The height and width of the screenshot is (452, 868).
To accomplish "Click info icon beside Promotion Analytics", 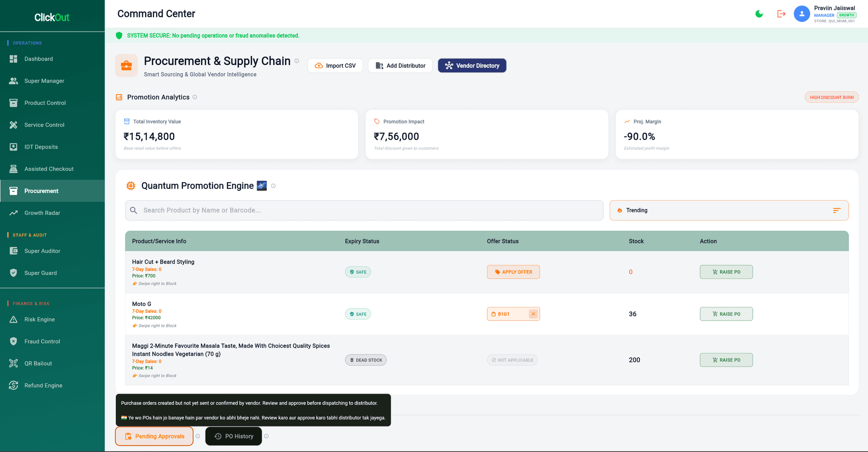I will [195, 97].
